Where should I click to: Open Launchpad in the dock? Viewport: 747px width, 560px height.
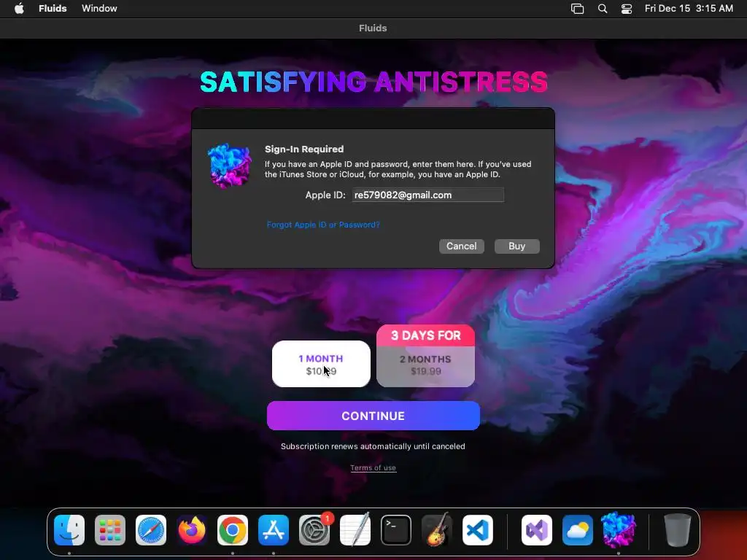(x=110, y=530)
